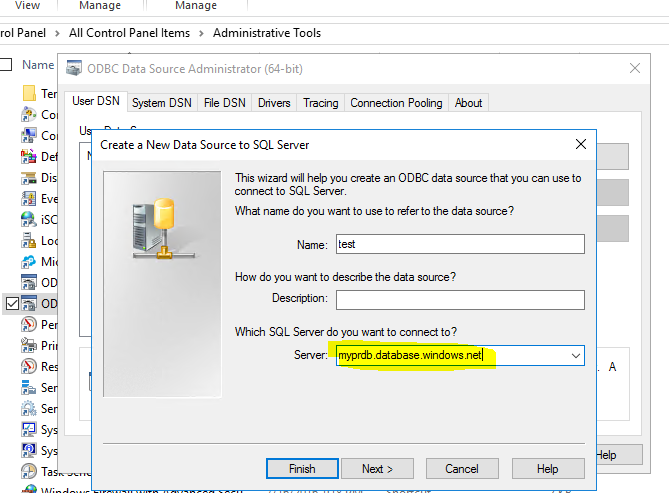Click the first ODBC Data Sources icon
The image size is (669, 493).
tap(29, 282)
